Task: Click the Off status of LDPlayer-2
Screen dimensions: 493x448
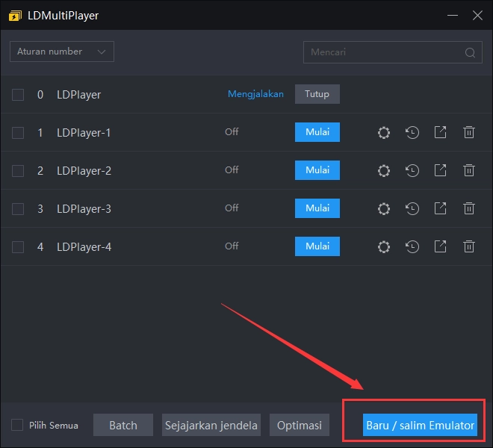Action: [232, 169]
